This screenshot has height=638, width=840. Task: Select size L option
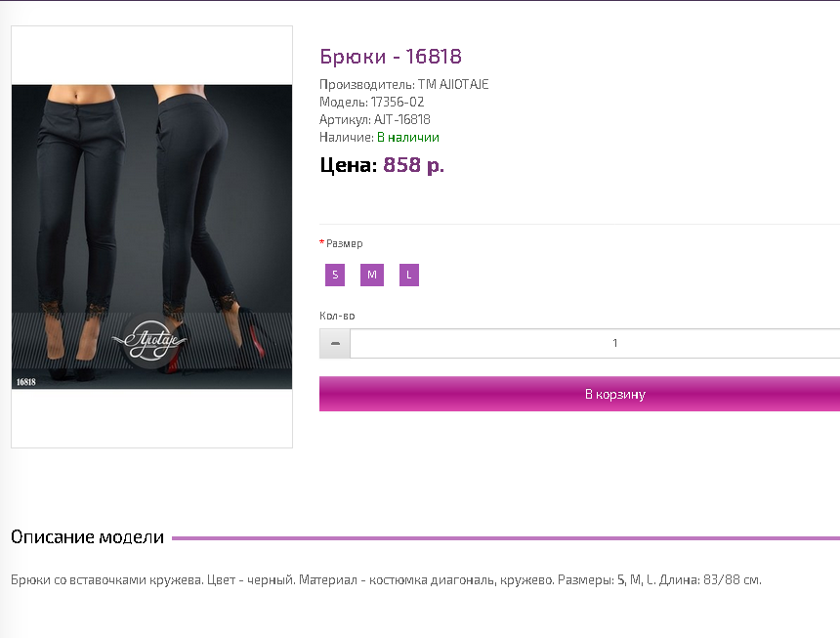pyautogui.click(x=408, y=275)
